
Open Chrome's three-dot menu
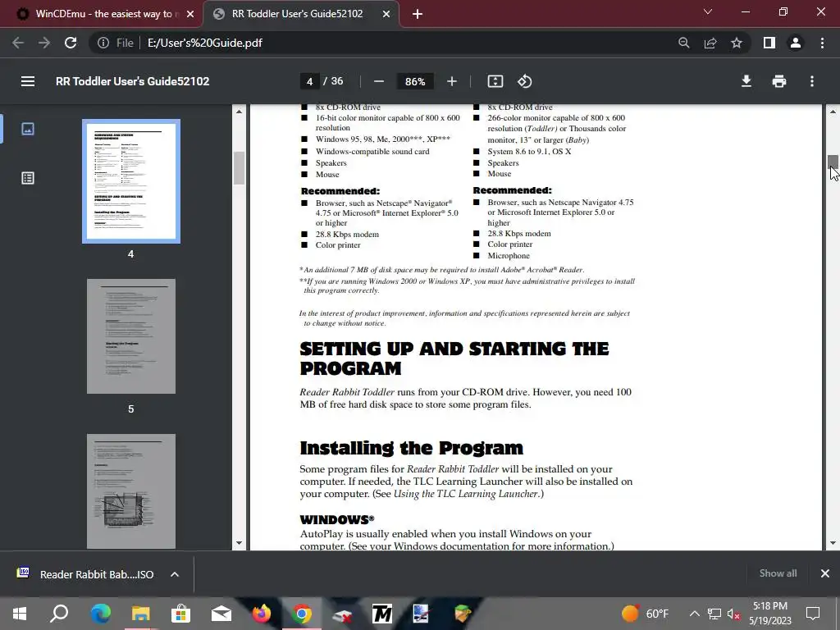(822, 43)
